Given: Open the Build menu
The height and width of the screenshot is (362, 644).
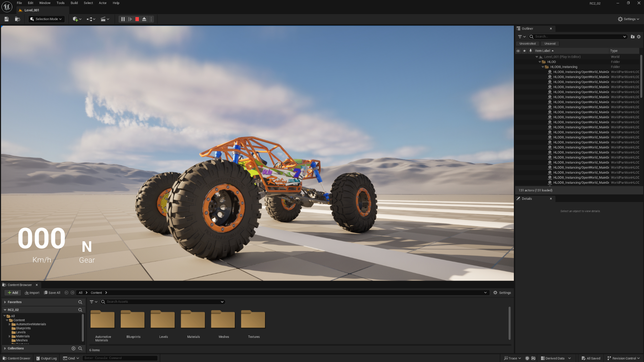Looking at the screenshot, I should point(74,3).
